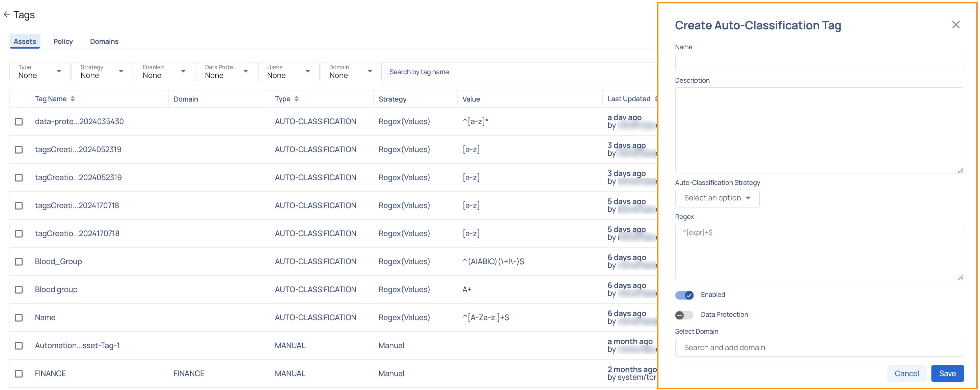Open the Auto-Classification Strategy select dropdown
Screen dimensions: 980x390
tap(717, 198)
